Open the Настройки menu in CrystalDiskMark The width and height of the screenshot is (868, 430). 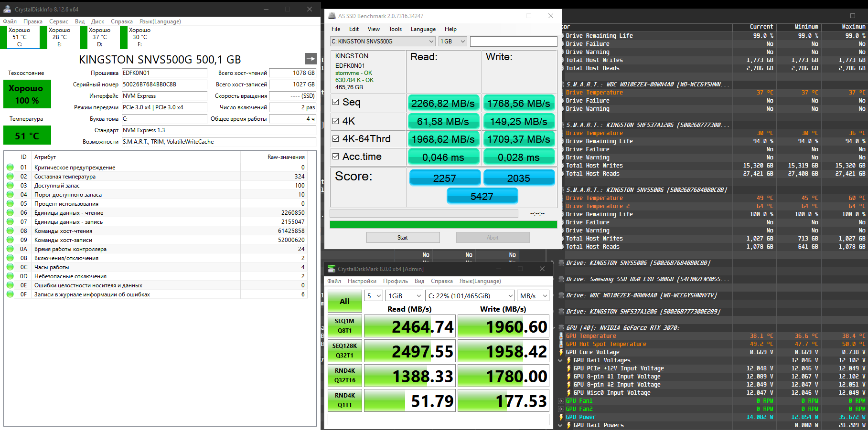pyautogui.click(x=362, y=281)
